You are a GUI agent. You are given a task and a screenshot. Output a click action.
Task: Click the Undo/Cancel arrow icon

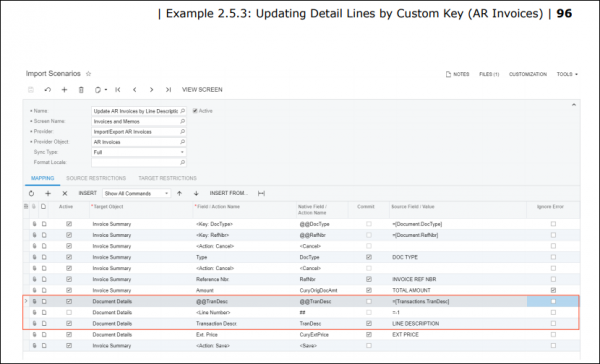pyautogui.click(x=47, y=90)
